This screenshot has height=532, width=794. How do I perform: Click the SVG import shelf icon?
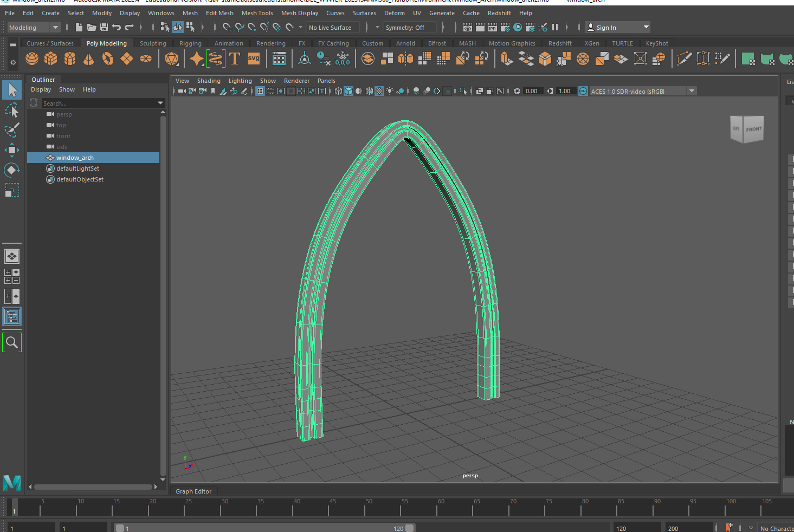tap(254, 59)
